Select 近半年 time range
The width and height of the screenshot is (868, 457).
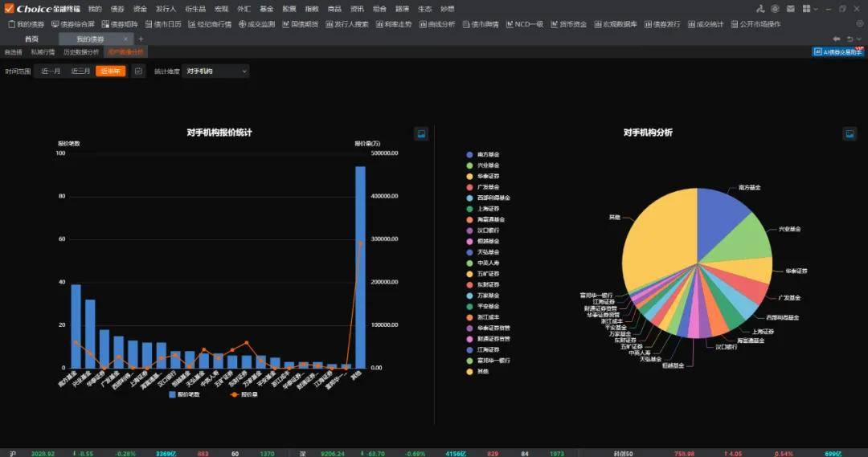[x=111, y=71]
